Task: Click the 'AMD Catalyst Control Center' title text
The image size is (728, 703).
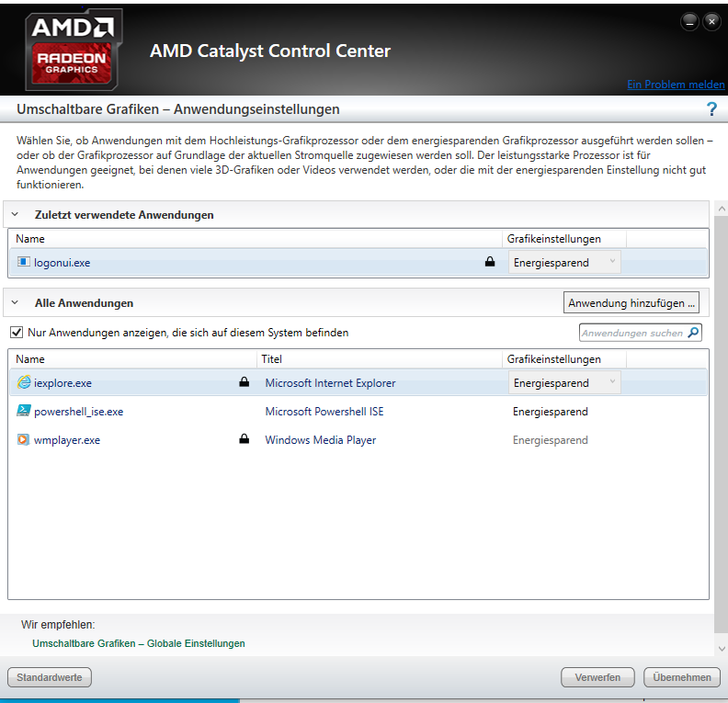Action: click(x=269, y=51)
